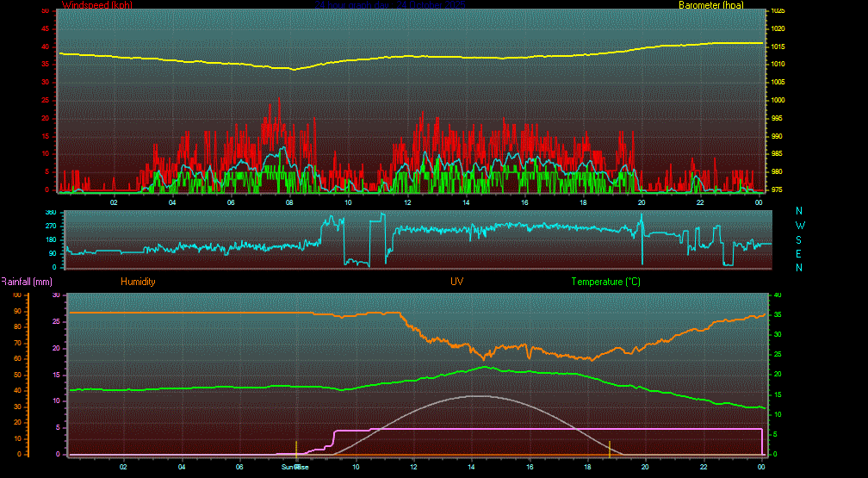Click the Sunrise marker label

click(x=295, y=467)
